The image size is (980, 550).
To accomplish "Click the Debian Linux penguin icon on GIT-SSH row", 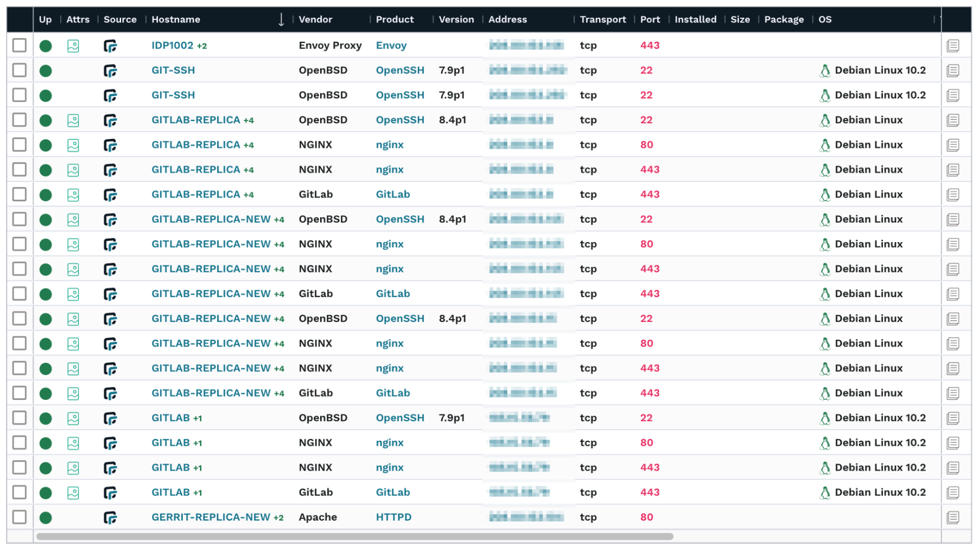I will [826, 70].
